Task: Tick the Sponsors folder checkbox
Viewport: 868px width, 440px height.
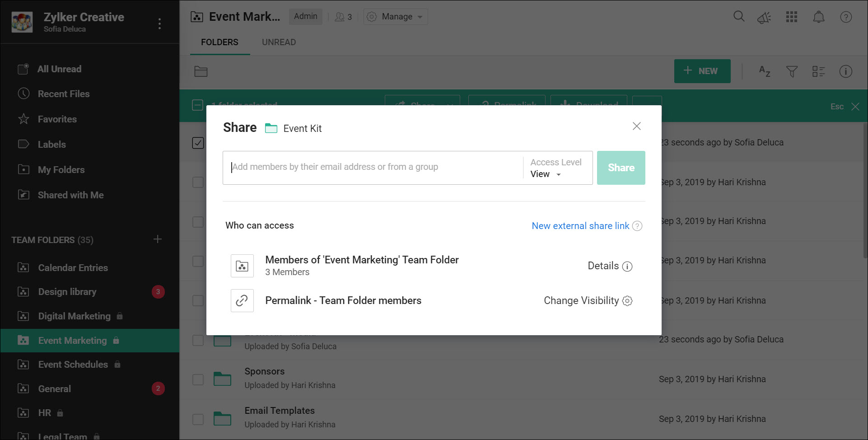Action: click(198, 379)
